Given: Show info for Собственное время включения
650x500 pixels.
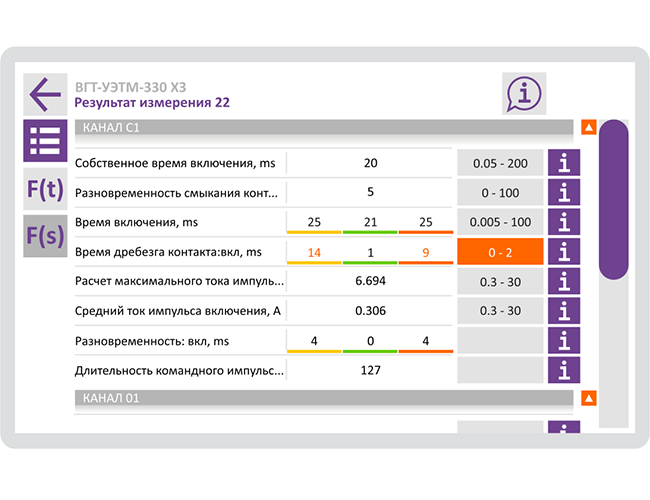Looking at the screenshot, I should pos(564,163).
